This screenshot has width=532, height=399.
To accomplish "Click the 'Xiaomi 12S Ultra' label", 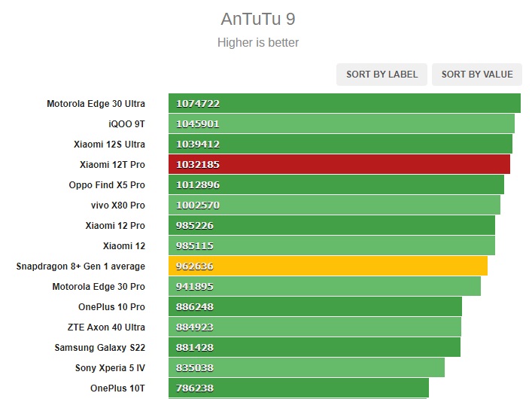I will click(109, 145).
